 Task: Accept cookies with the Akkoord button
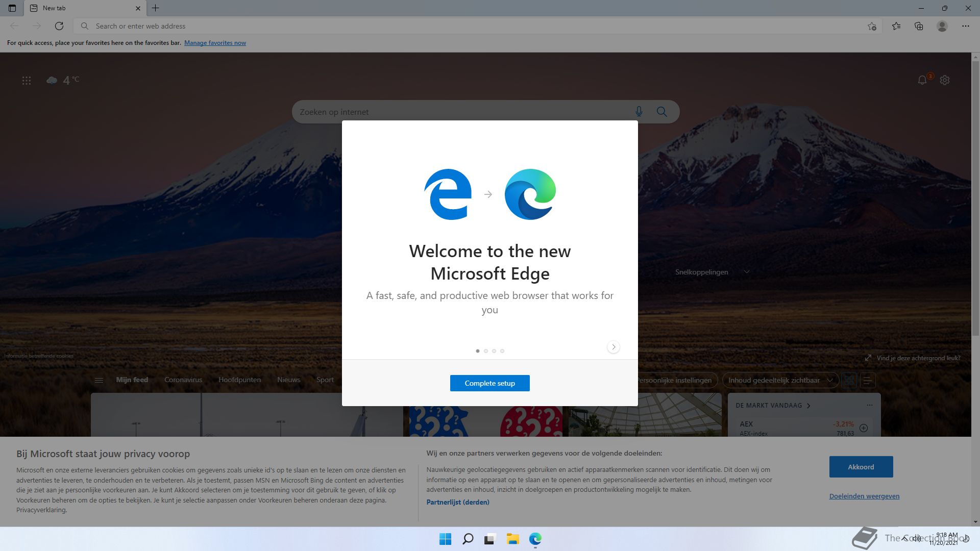click(861, 467)
